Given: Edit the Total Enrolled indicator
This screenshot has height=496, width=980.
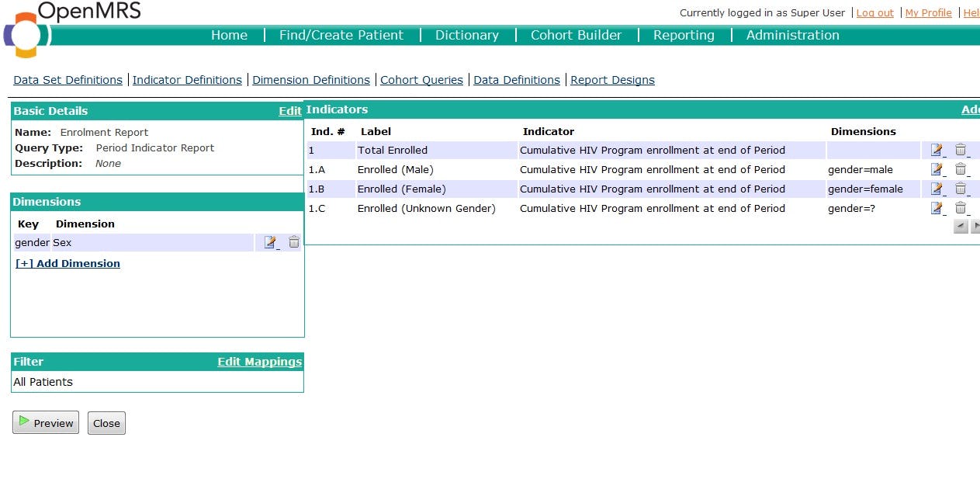Looking at the screenshot, I should click(937, 150).
